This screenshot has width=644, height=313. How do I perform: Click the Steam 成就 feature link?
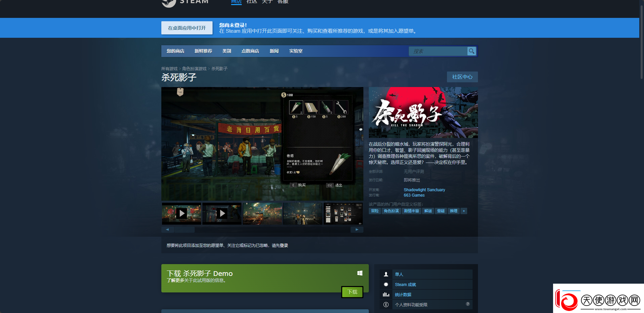[406, 285]
